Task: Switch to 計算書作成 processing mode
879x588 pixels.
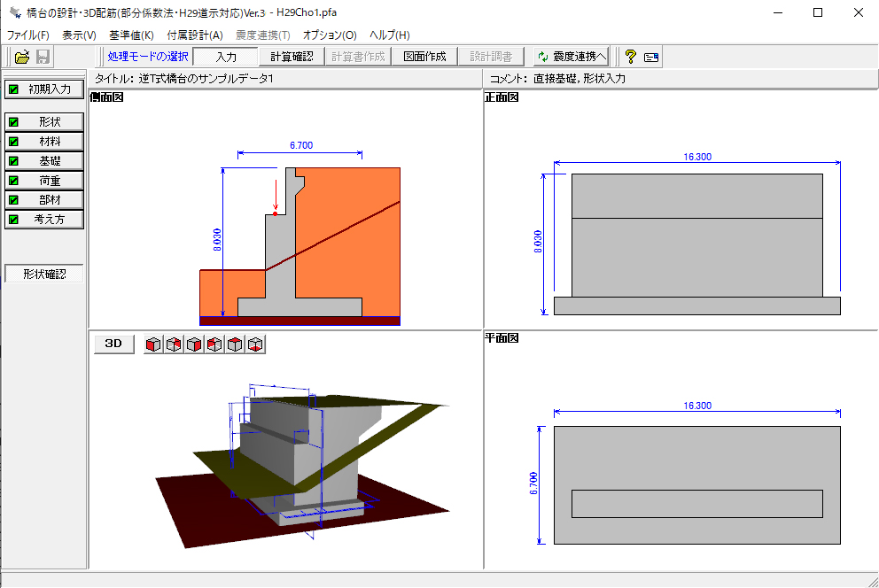Action: coord(358,57)
